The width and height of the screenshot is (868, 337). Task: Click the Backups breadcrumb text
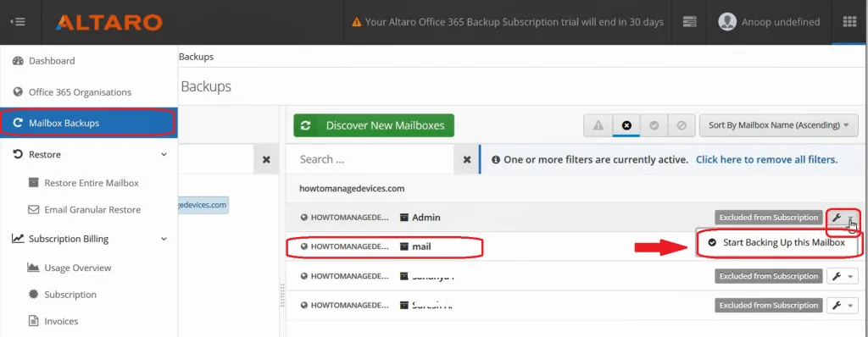196,57
